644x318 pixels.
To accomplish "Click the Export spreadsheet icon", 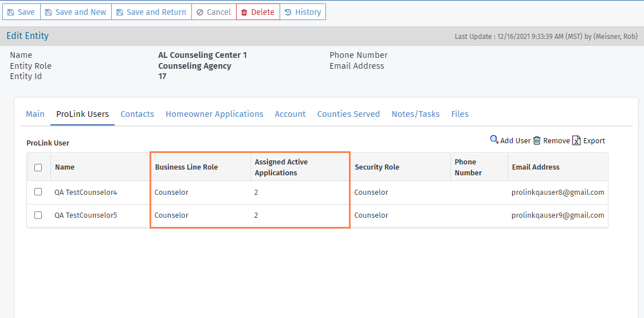I will click(x=577, y=140).
